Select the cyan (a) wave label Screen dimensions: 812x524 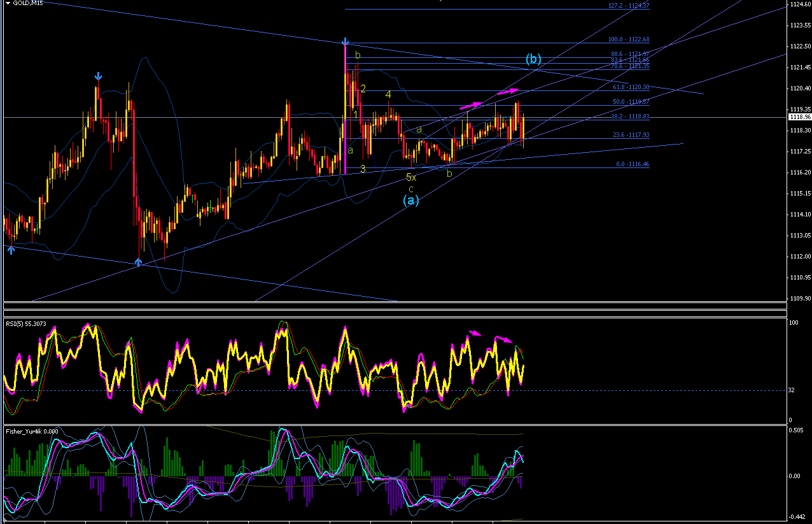(x=411, y=200)
